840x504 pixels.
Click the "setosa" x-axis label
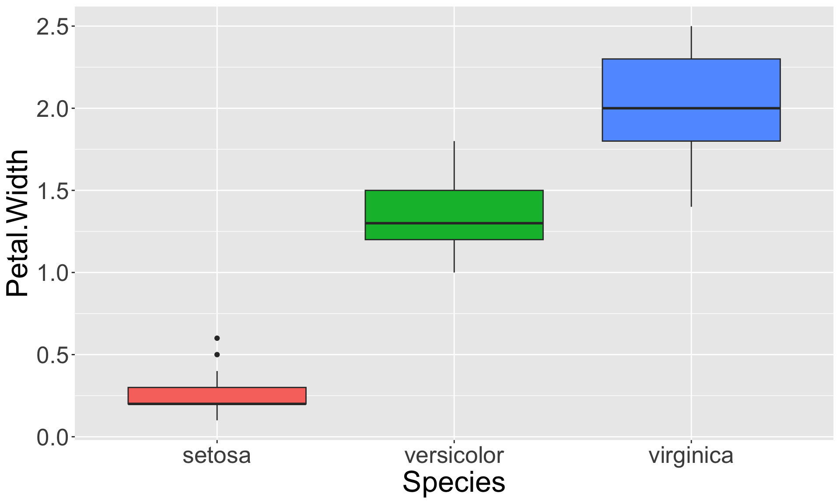217,455
